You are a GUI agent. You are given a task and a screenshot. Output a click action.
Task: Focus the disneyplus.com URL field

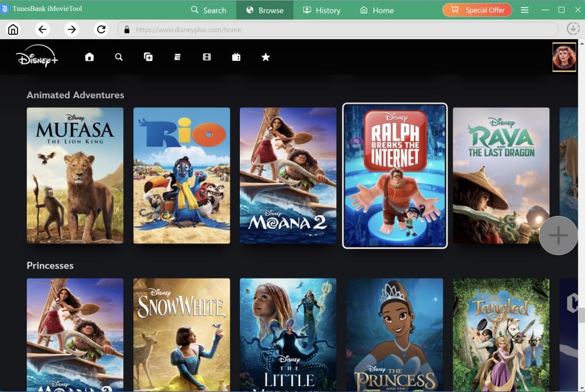point(338,30)
